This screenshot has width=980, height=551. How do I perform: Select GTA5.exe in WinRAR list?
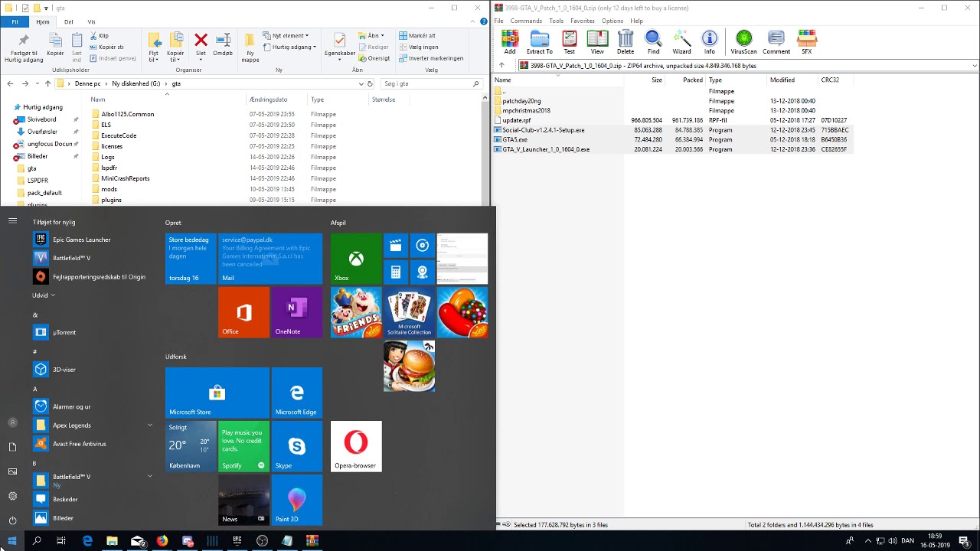click(x=514, y=140)
